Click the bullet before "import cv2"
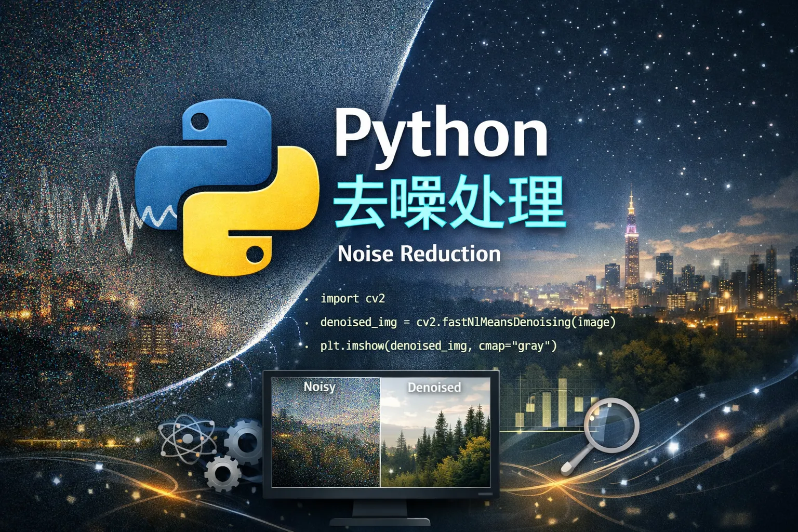Viewport: 798px width, 532px height. (x=307, y=300)
